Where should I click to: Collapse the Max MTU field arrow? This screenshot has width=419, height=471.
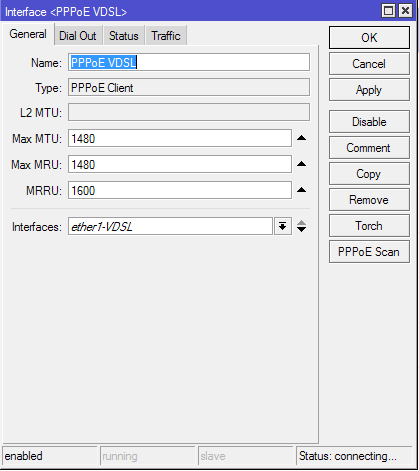[x=301, y=138]
